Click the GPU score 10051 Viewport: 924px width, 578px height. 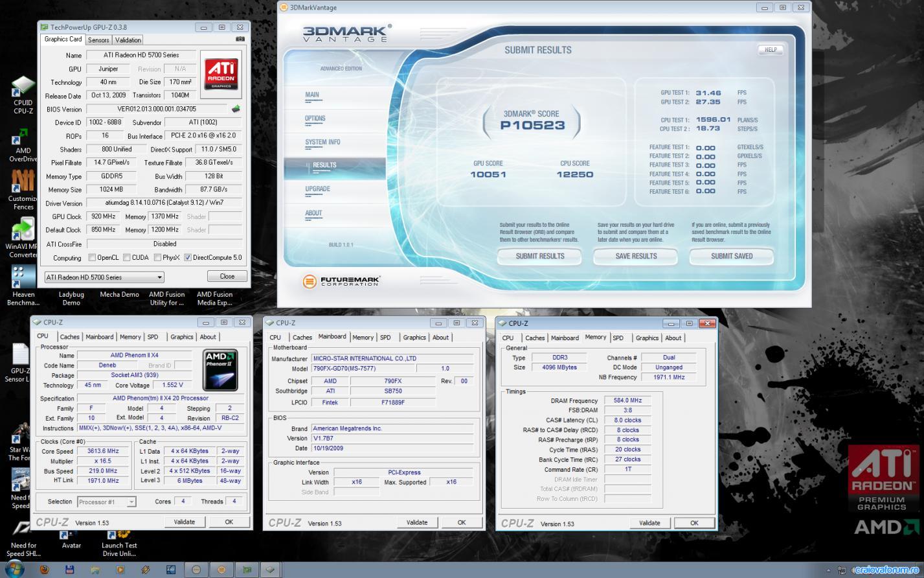coord(488,174)
